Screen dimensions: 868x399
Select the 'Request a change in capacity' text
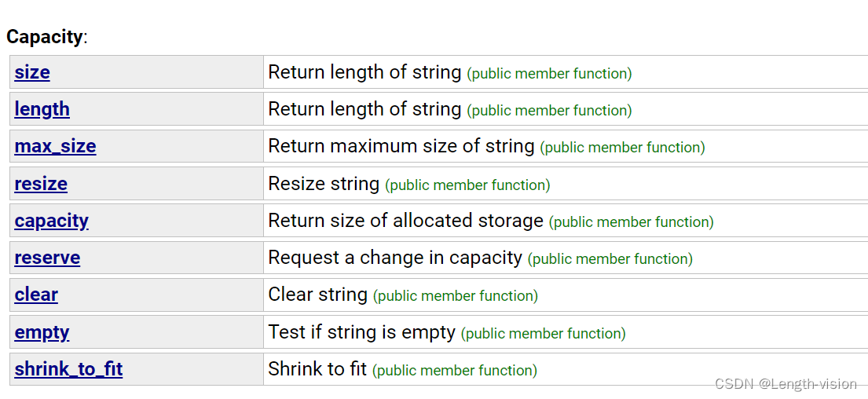(x=395, y=258)
